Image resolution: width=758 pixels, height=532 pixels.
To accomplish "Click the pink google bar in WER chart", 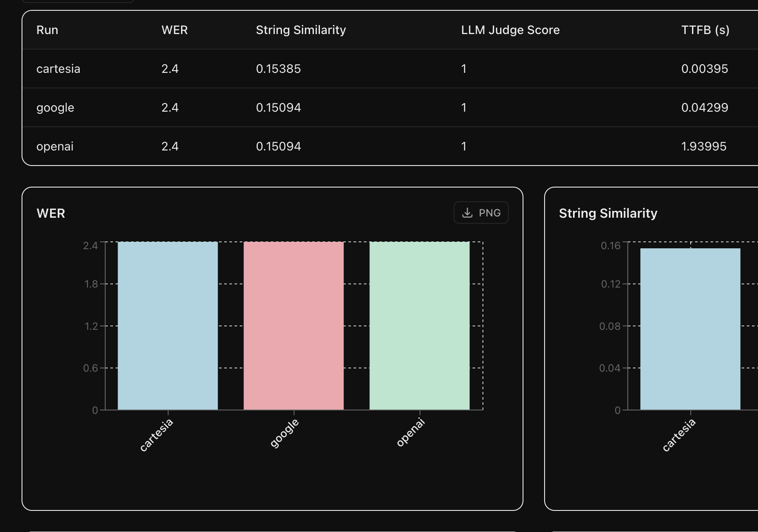I will 294,325.
